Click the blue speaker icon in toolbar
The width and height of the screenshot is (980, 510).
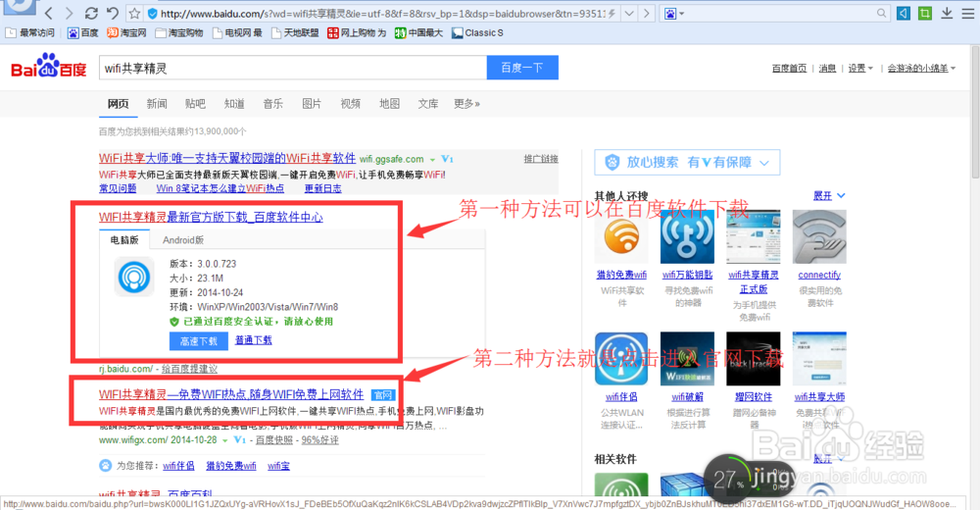pos(904,13)
